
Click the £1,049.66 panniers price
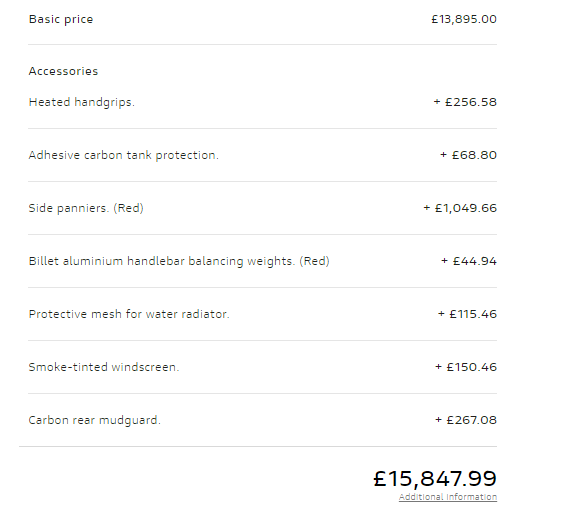coord(460,208)
